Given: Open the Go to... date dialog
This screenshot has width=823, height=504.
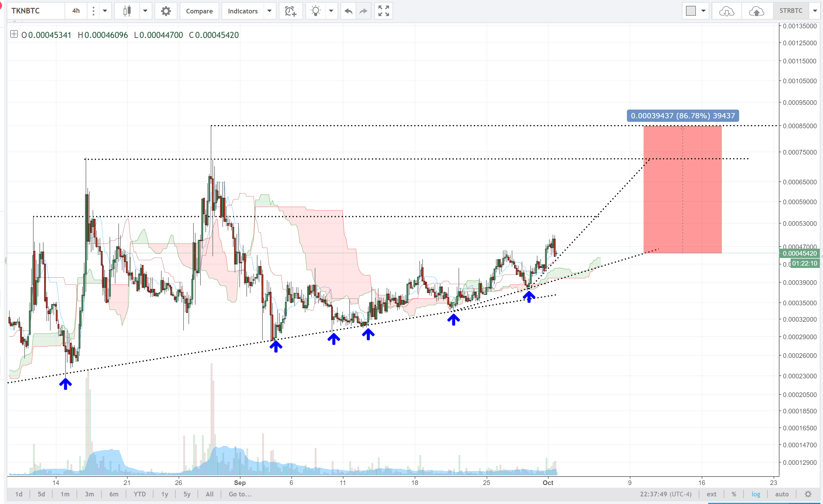Looking at the screenshot, I should tap(240, 494).
